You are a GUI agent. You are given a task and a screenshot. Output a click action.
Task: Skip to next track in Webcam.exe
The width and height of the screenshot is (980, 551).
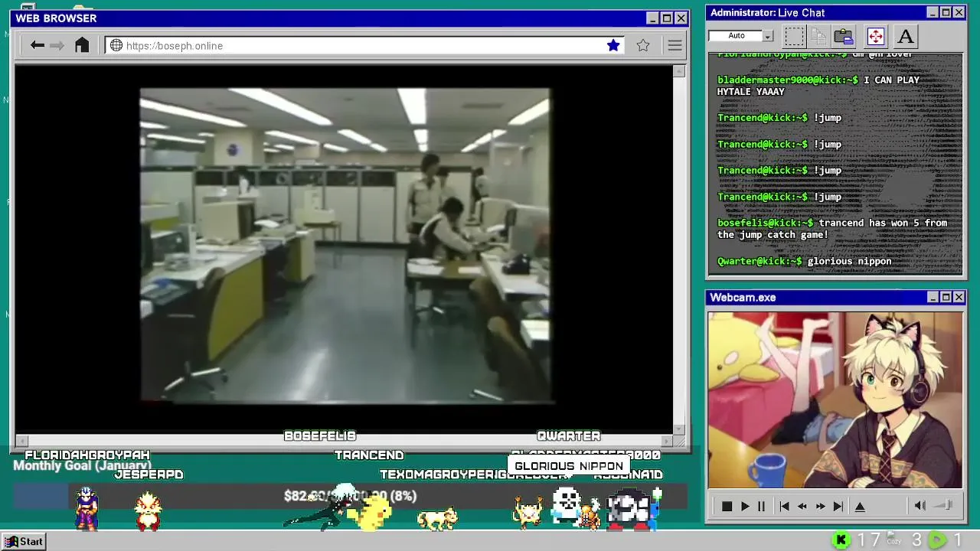[x=838, y=506]
